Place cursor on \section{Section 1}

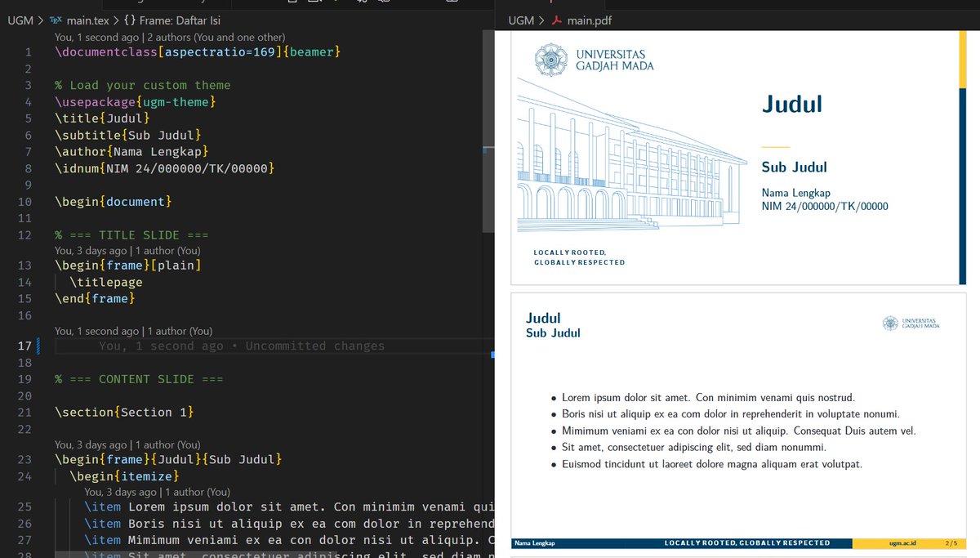124,412
